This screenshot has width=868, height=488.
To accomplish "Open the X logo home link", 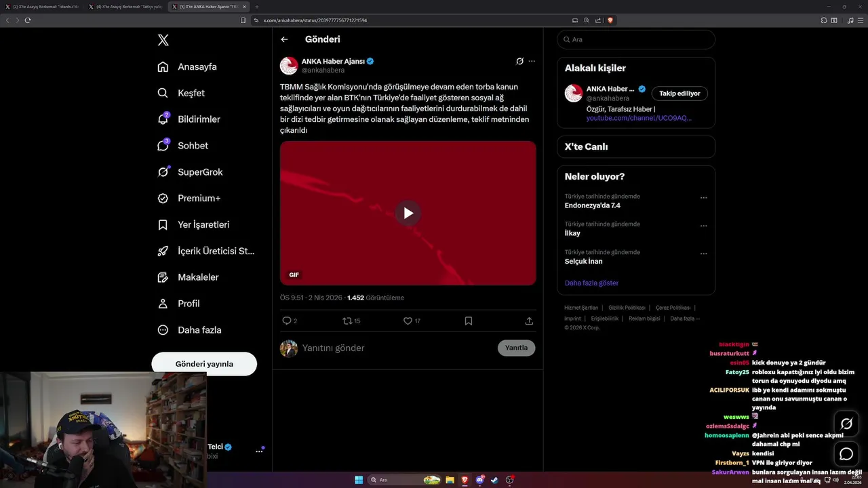I will point(163,40).
